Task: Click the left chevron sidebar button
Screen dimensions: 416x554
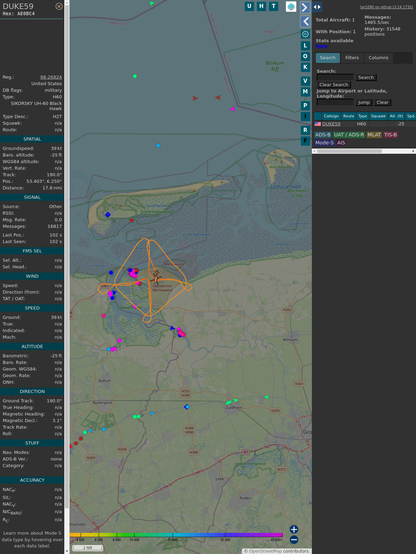Action: coord(305,21)
